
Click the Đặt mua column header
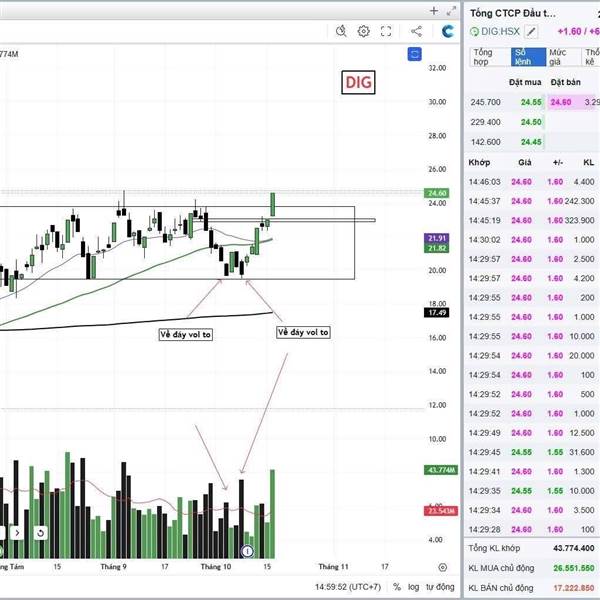pos(525,82)
